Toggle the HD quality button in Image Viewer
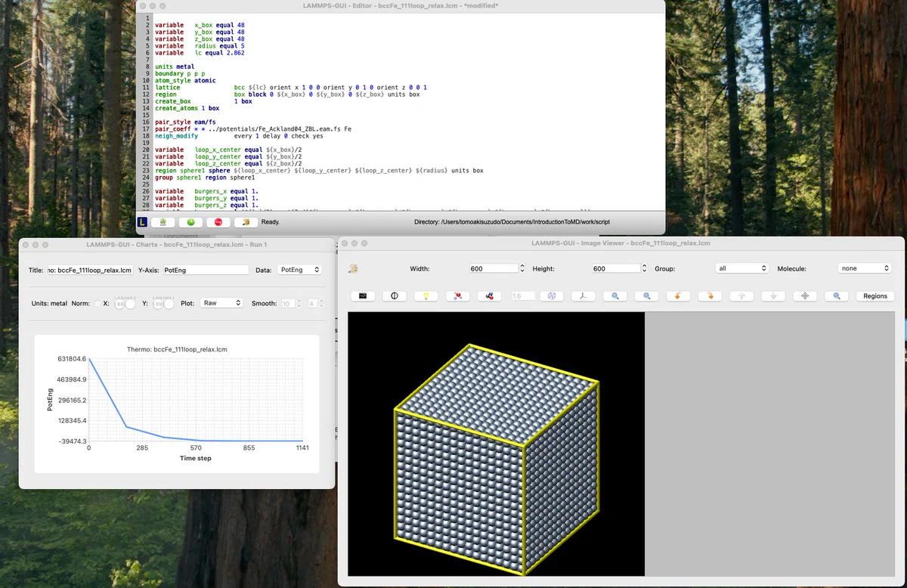The height and width of the screenshot is (588, 907). [363, 296]
